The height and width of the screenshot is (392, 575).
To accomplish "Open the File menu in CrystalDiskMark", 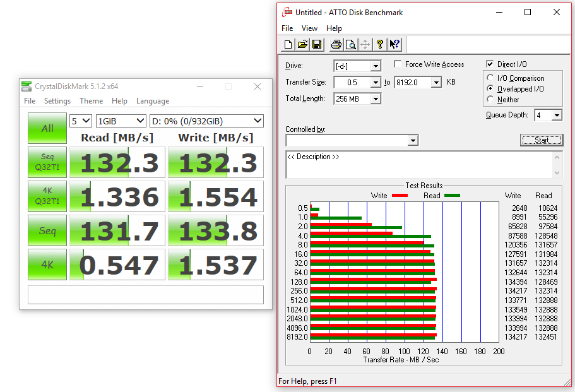I will coord(30,101).
